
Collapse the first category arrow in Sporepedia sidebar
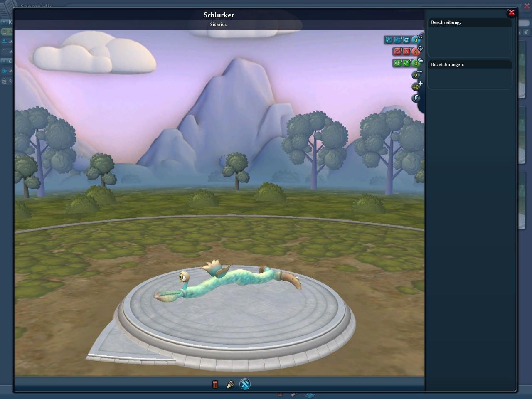point(5,22)
